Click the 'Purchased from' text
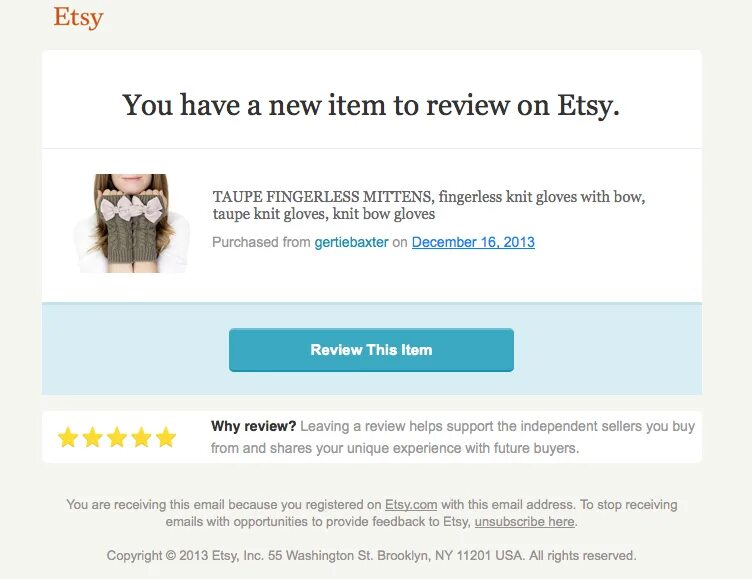This screenshot has height=579, width=752. point(261,242)
